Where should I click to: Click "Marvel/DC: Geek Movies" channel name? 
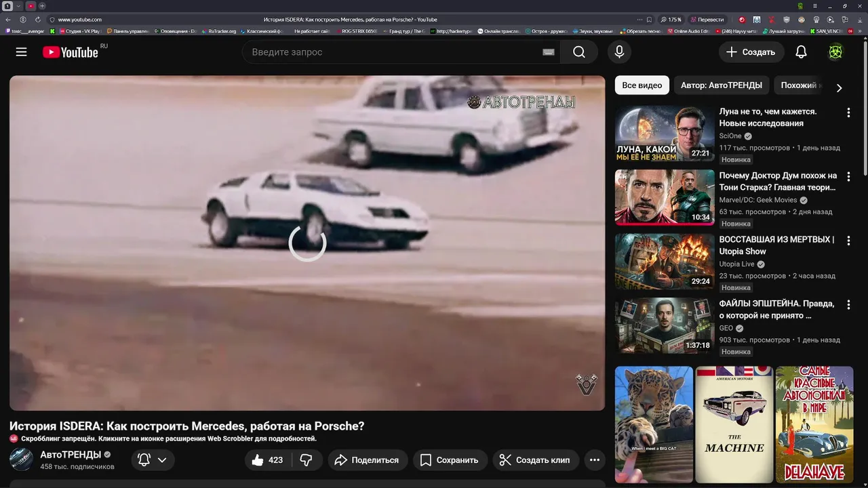tap(758, 201)
